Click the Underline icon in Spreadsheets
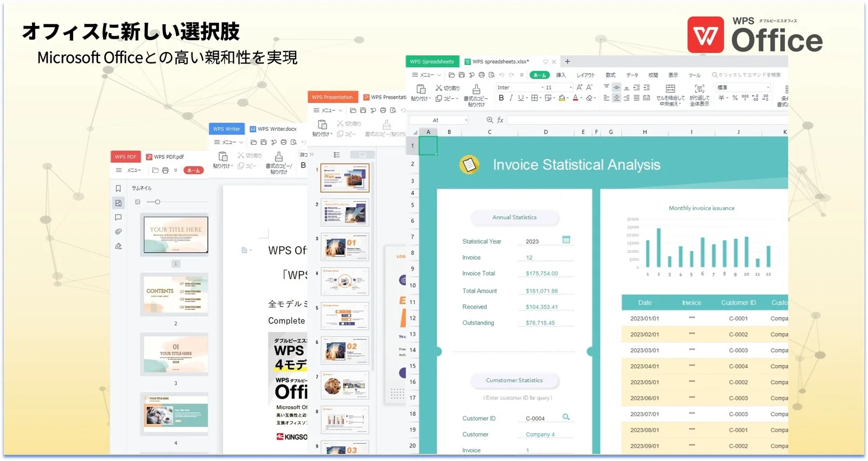868x461 pixels. (x=520, y=98)
